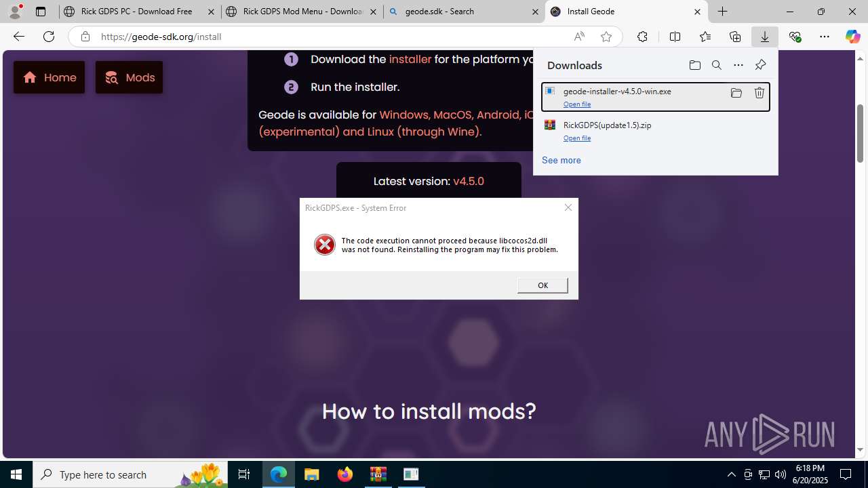Open Downloads folder icon in panel

(x=694, y=65)
